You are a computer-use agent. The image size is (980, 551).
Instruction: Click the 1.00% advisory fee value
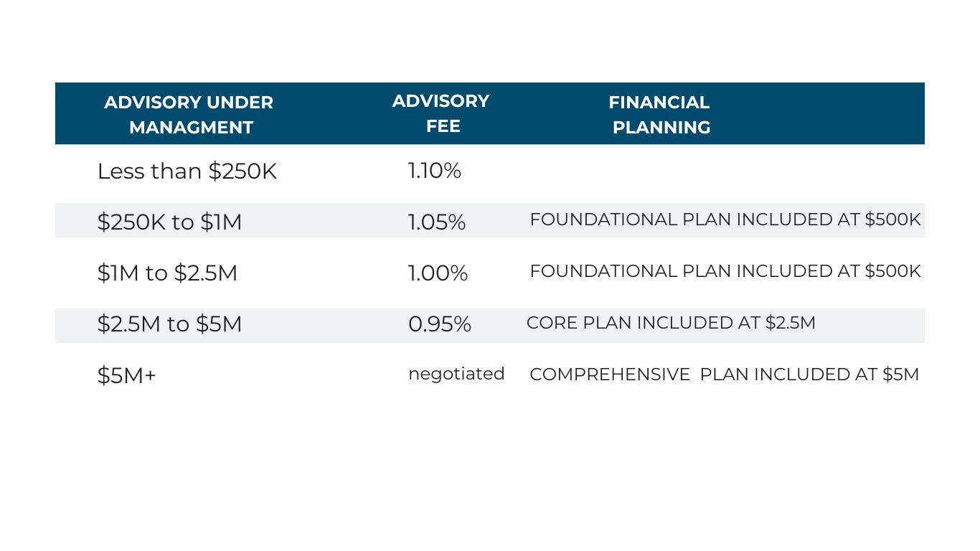point(438,273)
